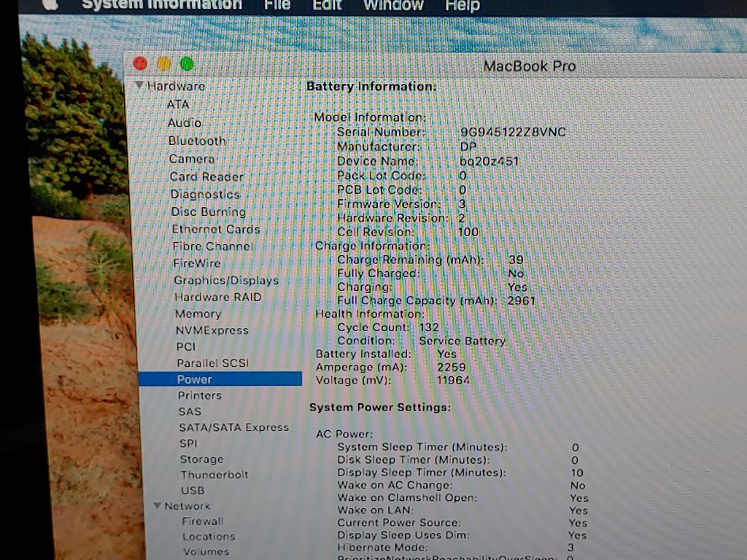747x560 pixels.
Task: Click serial number 9G945122Z8VNC
Action: tap(513, 132)
